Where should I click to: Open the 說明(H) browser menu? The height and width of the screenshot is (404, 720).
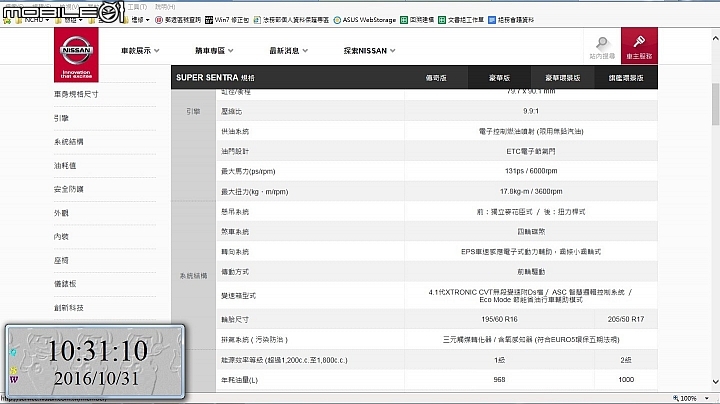point(165,7)
